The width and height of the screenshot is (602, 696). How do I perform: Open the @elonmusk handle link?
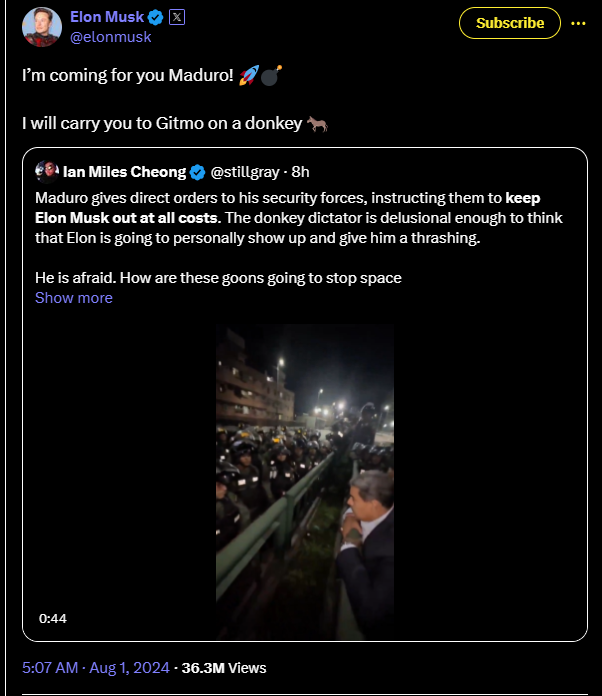[x=109, y=37]
